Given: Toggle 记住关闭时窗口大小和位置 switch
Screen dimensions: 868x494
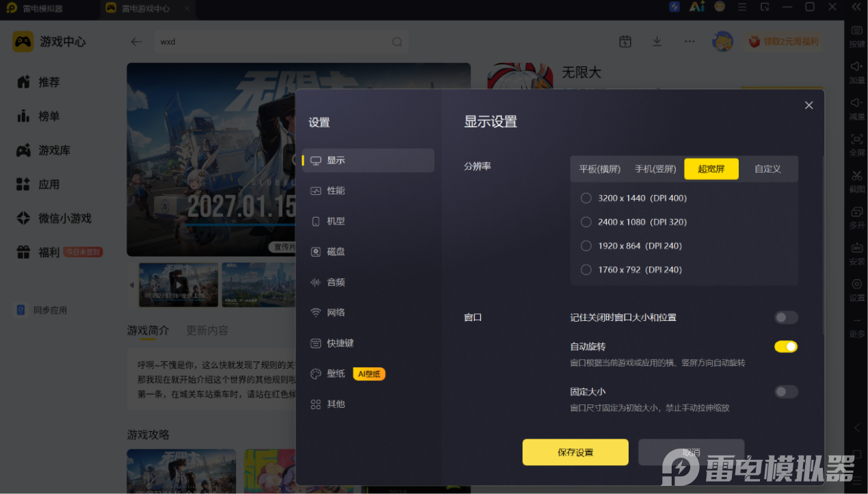Looking at the screenshot, I should tap(786, 317).
